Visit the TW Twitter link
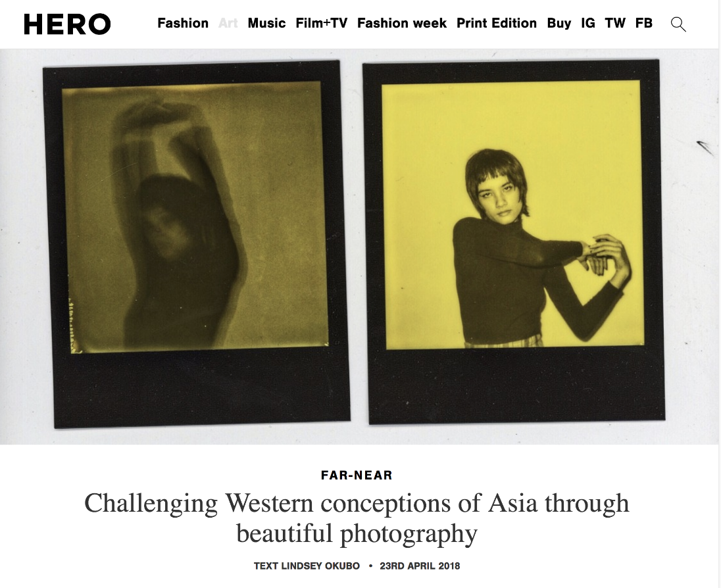The width and height of the screenshot is (721, 588). point(615,23)
